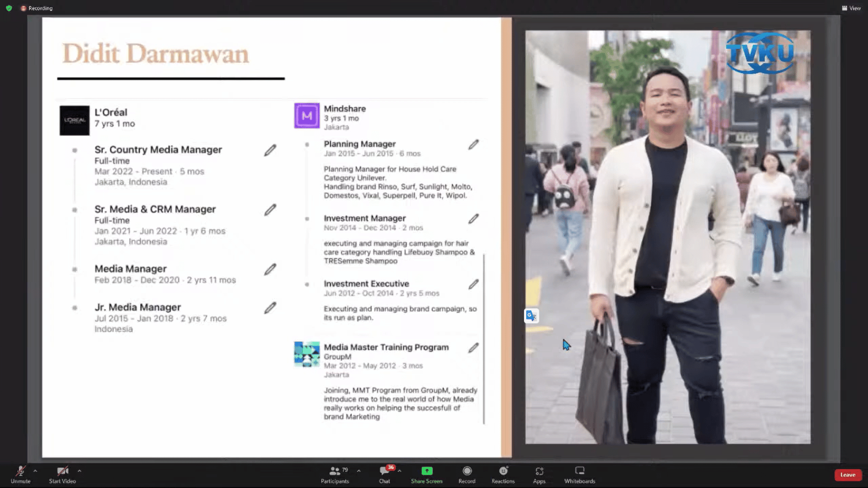Screen dimensions: 868x488
Task: Click the Mindshare company name
Action: coord(345,109)
